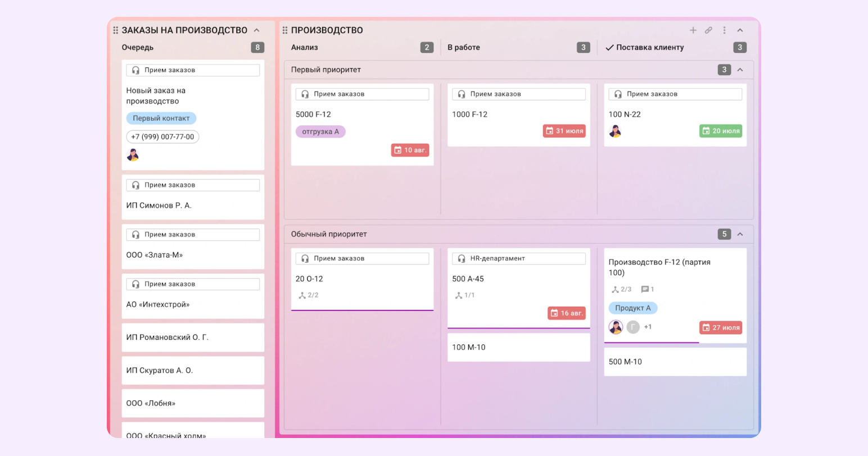Click the green 20 июля date badge
This screenshot has width=868, height=456.
[x=721, y=131]
